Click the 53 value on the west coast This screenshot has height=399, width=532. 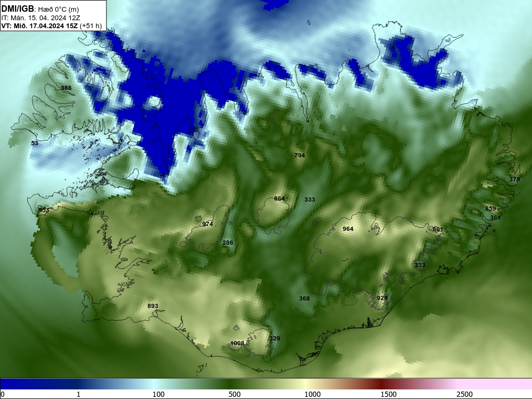[35, 143]
